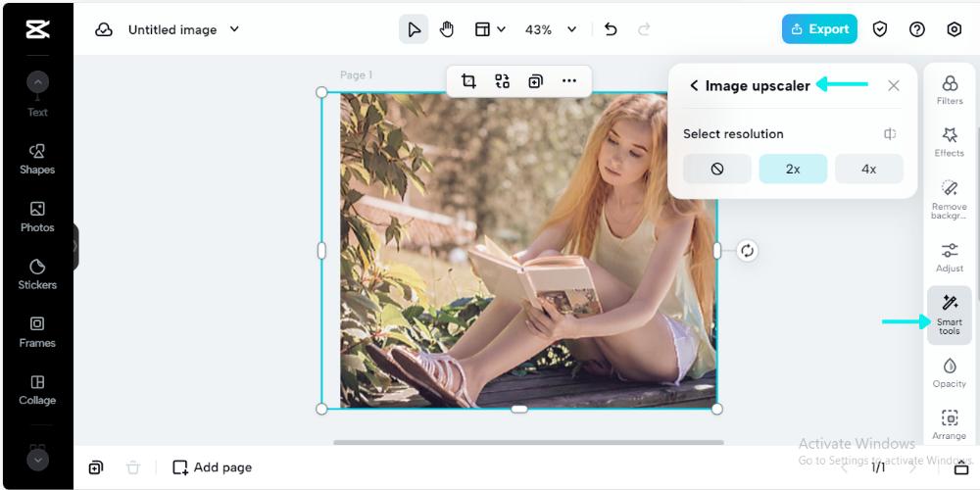980x490 pixels.
Task: Toggle the compare before/after icon
Action: coord(890,133)
